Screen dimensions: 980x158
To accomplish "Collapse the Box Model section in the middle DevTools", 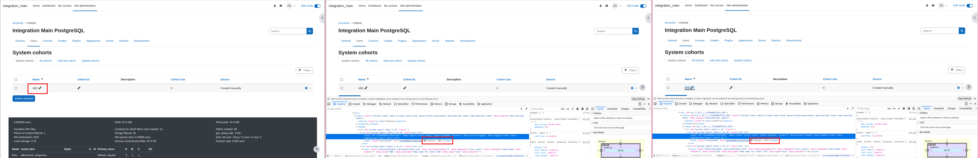I will point(592,132).
